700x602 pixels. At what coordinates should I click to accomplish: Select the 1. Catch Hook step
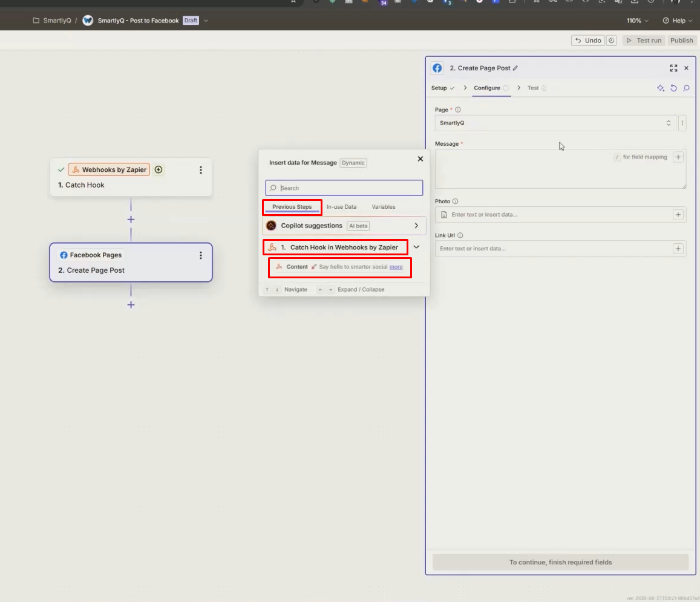[131, 177]
